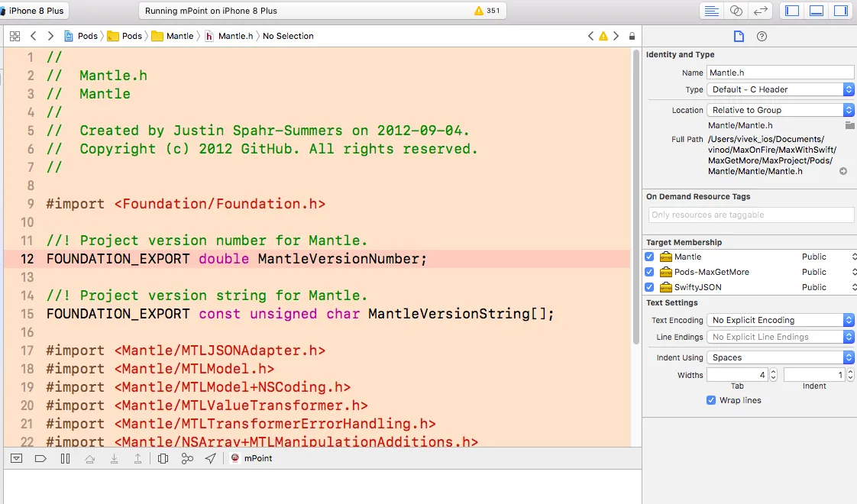857x504 pixels.
Task: Open Text Encoding dropdown
Action: [x=780, y=320]
